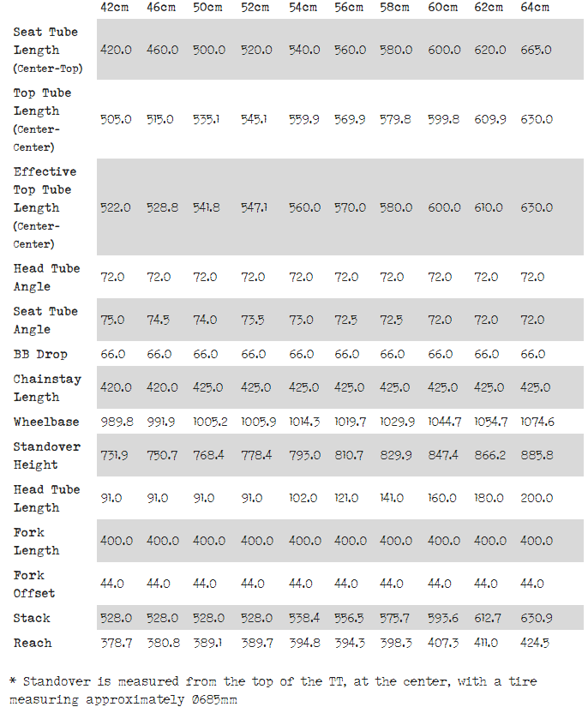Click the standover measurement footnote text

[x=274, y=690]
